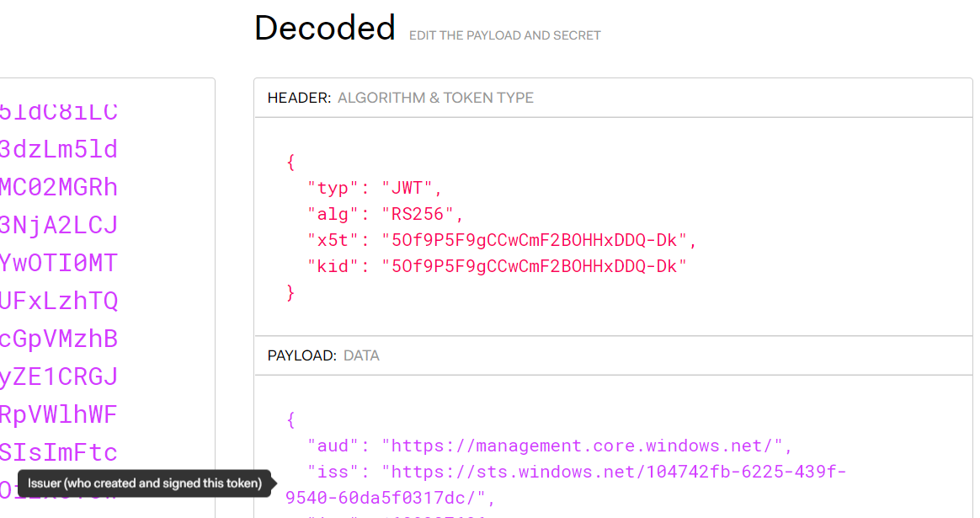Click the header JSON opening brace
980x518 pixels.
(290, 162)
